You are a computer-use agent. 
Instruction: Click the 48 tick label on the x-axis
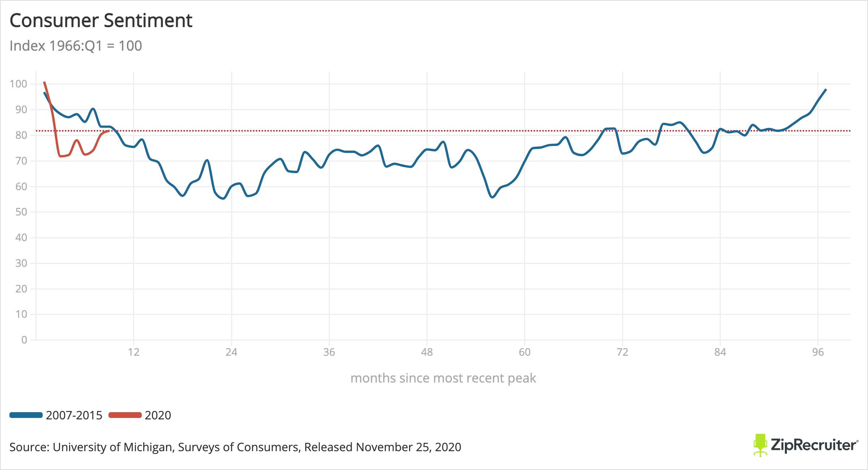(427, 352)
